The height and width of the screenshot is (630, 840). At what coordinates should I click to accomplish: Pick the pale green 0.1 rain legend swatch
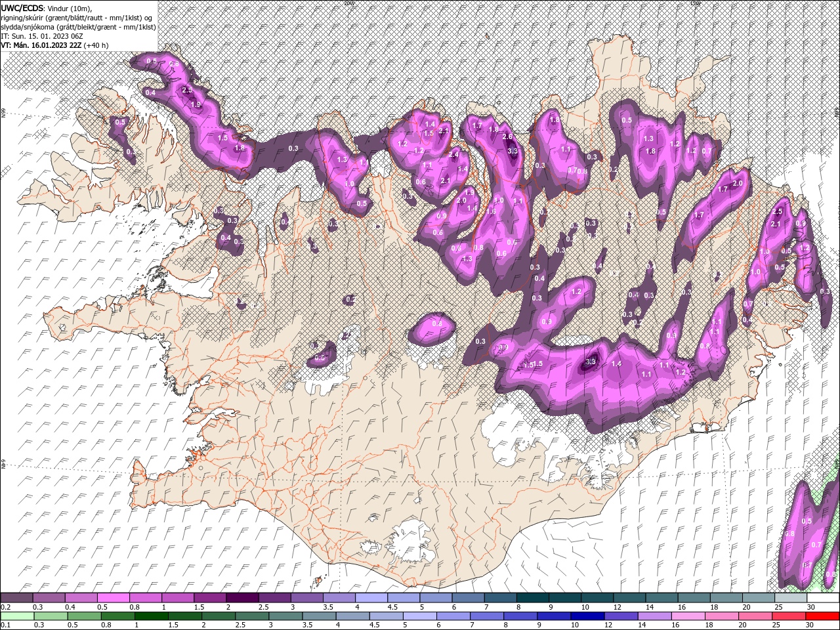pos(17,616)
